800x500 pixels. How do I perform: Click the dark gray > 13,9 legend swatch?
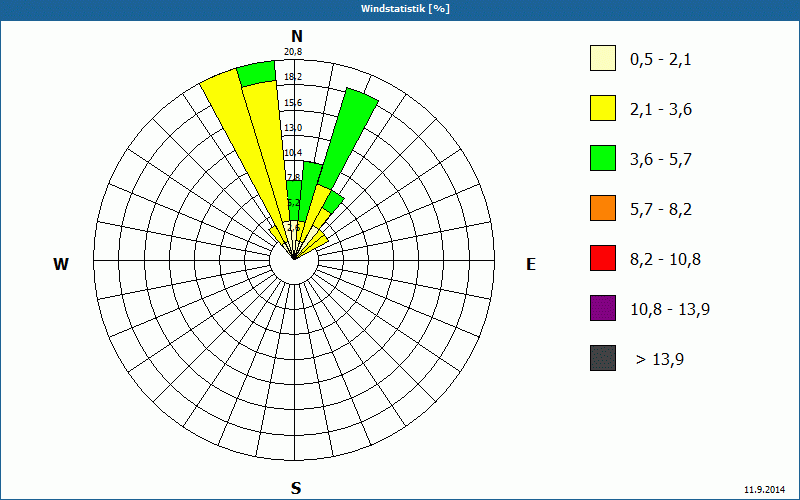click(x=603, y=358)
